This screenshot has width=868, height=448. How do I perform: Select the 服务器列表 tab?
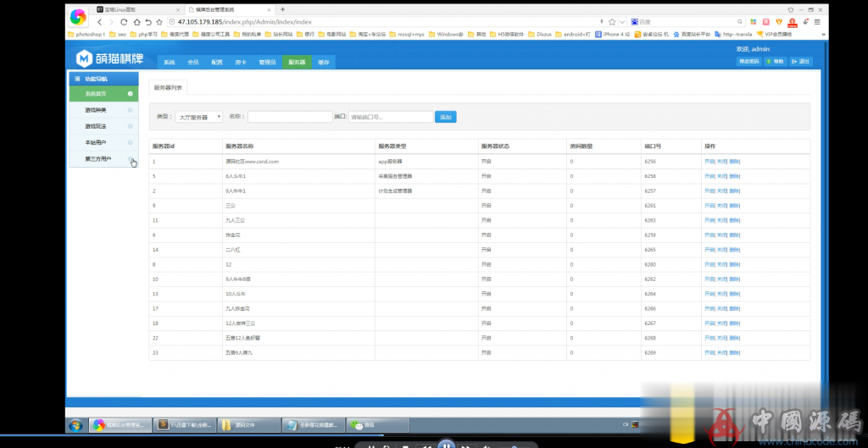pyautogui.click(x=169, y=87)
